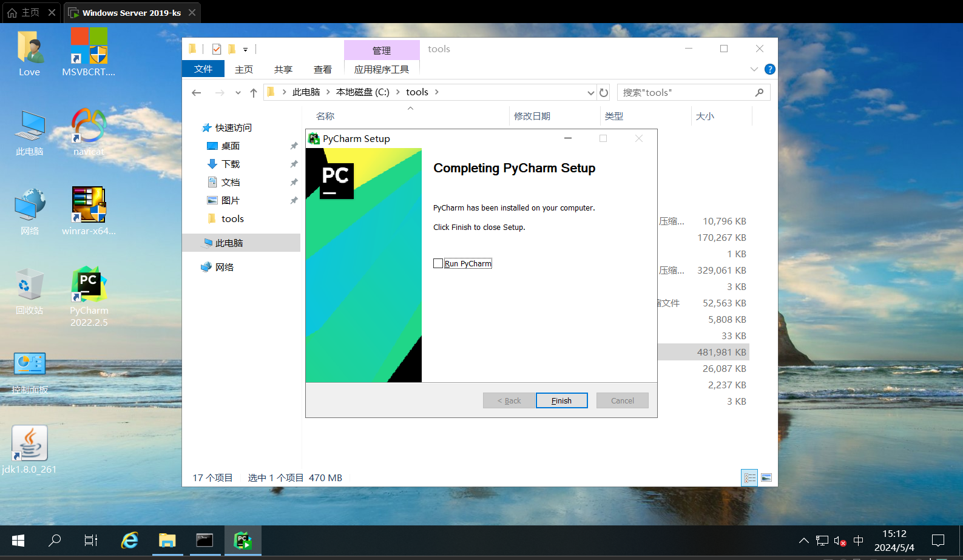The height and width of the screenshot is (560, 963).
Task: Switch to large icons view layout icon
Action: pos(766,477)
